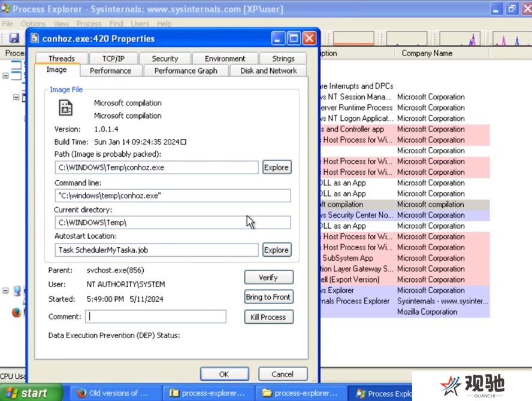Click the Windows start button
The width and height of the screenshot is (532, 401).
(x=31, y=393)
